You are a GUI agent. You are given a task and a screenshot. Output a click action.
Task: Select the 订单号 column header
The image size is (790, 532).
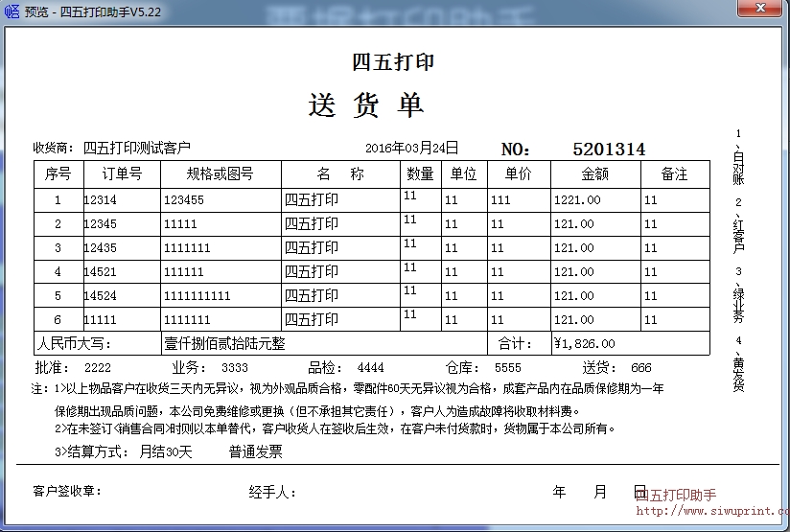[122, 173]
